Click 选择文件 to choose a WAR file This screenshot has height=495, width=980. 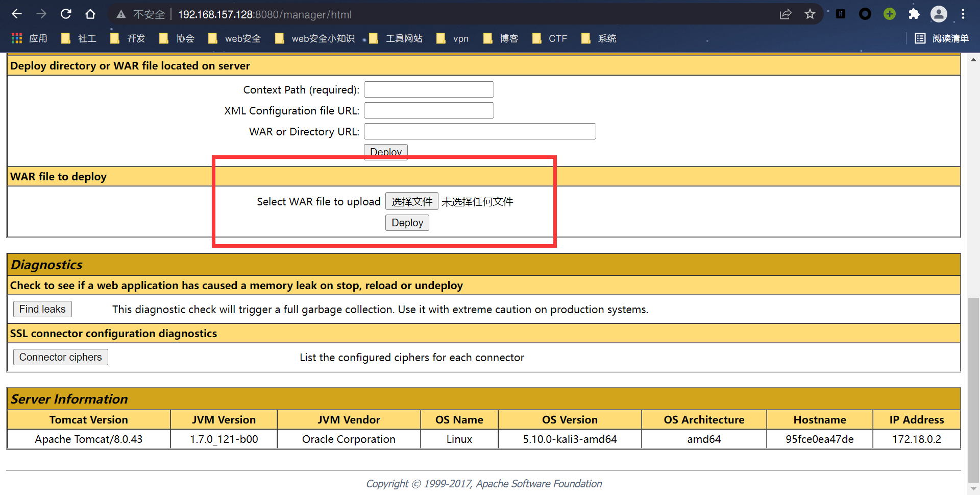coord(412,201)
